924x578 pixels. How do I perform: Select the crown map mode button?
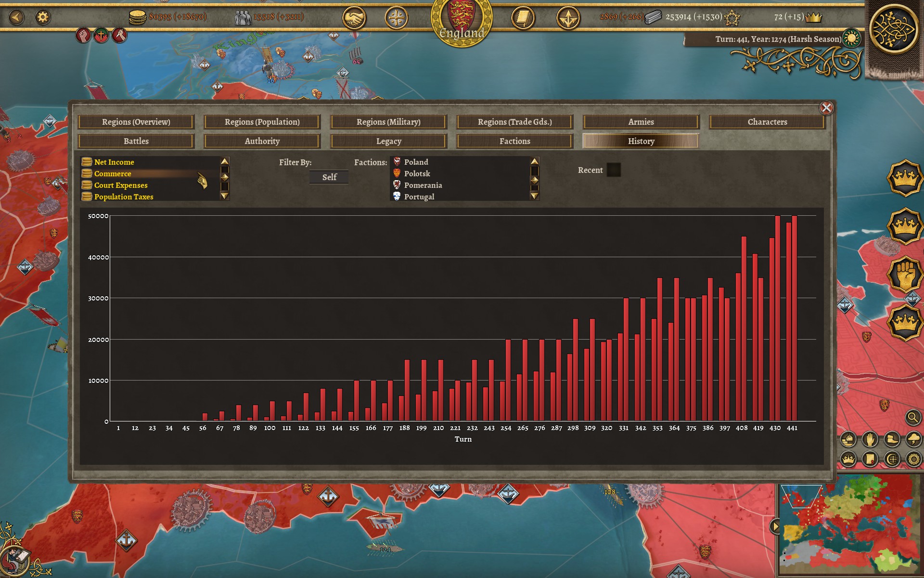point(848,459)
